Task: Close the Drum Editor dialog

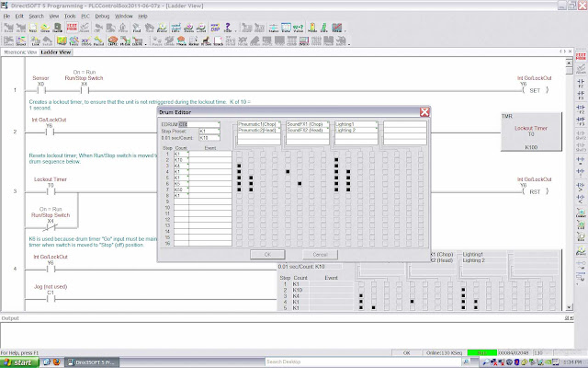Action: point(424,112)
